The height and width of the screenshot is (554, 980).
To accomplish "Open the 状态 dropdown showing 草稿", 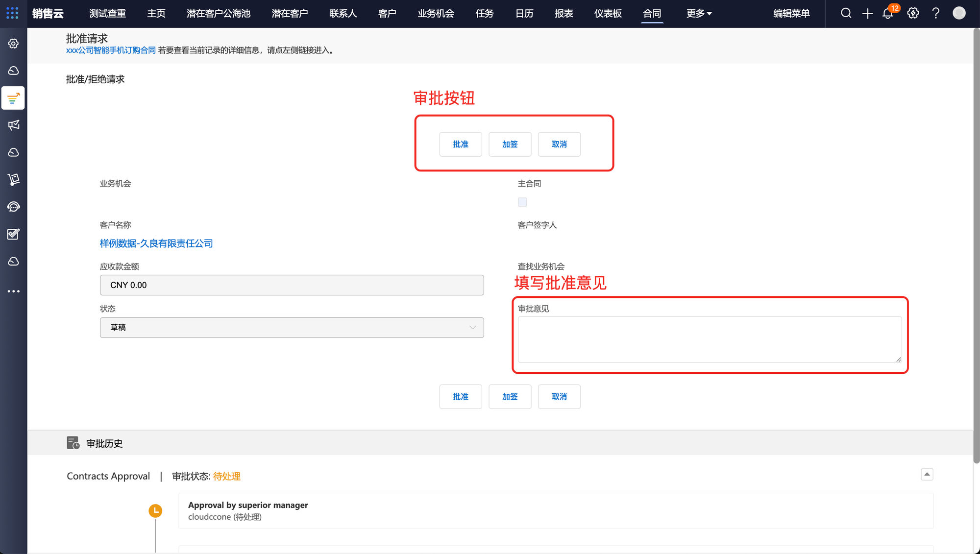I will pyautogui.click(x=292, y=327).
